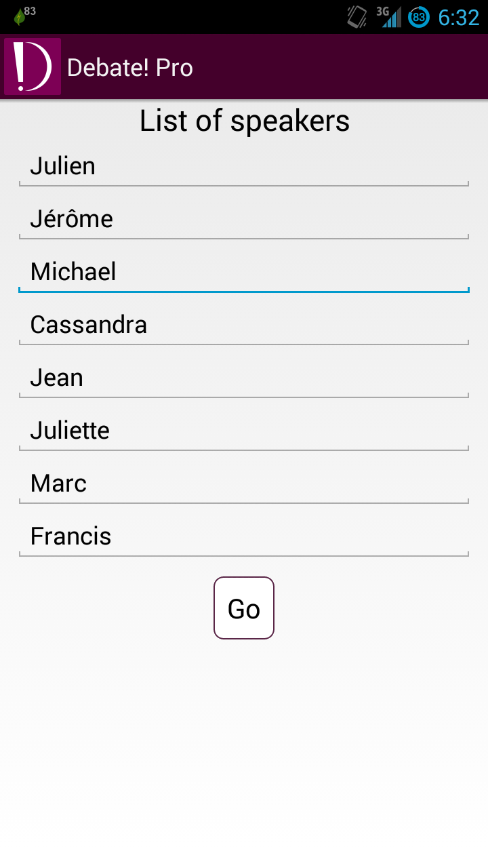Click the List of speakers heading
488x868 pixels.
[x=245, y=121]
